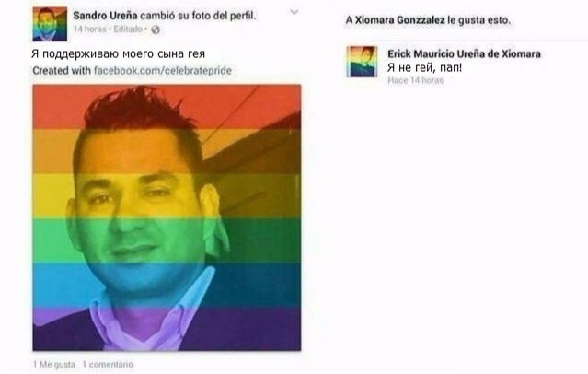Click the '14 horas' post timestamp
The width and height of the screenshot is (588, 374).
[x=89, y=29]
